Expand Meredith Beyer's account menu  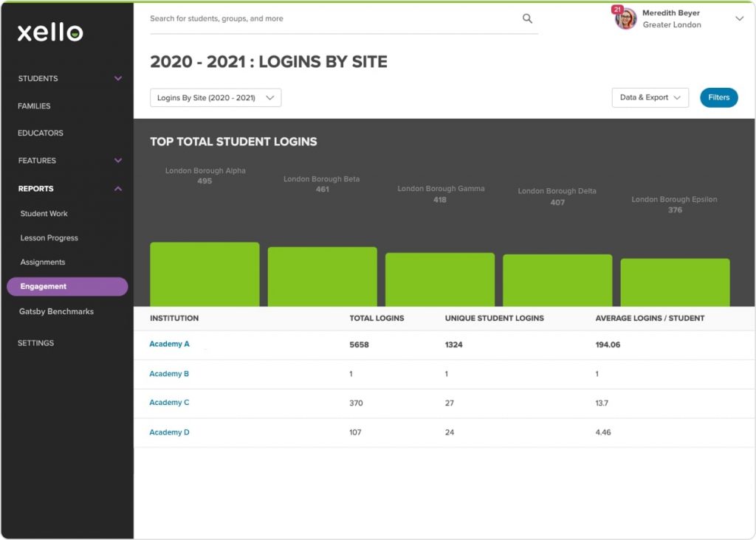[739, 18]
